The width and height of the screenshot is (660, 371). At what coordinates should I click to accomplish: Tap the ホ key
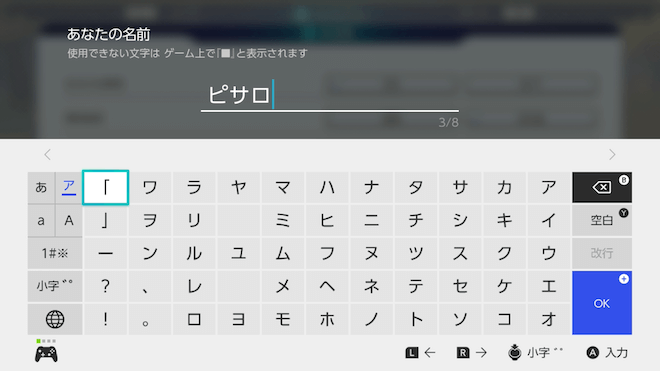click(327, 320)
